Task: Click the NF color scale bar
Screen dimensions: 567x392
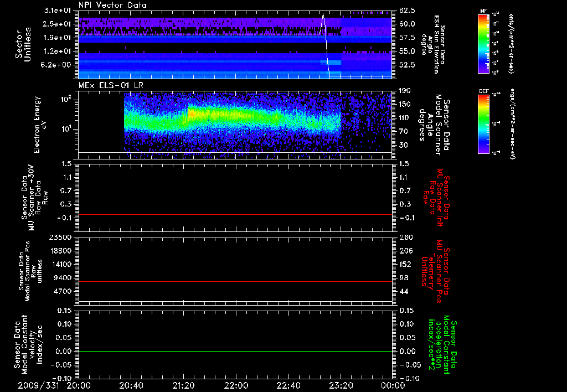Action: point(483,44)
